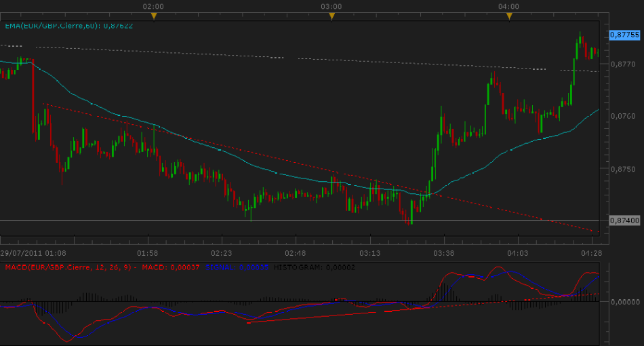
Task: Select the 04:03 time axis label
Action: [517, 252]
